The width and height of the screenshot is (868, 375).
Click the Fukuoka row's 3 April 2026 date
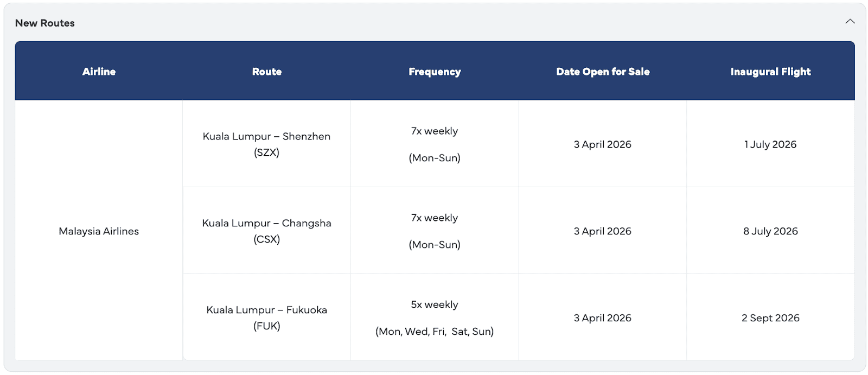(603, 318)
